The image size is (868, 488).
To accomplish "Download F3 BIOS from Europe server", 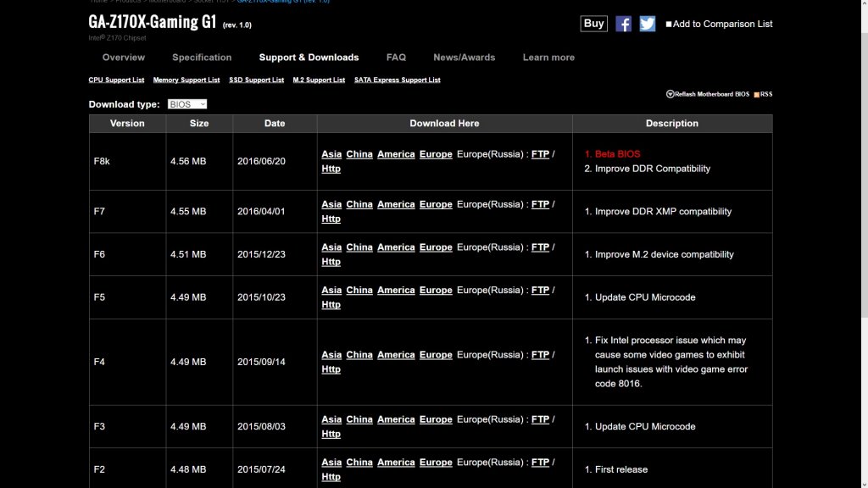I will click(436, 420).
